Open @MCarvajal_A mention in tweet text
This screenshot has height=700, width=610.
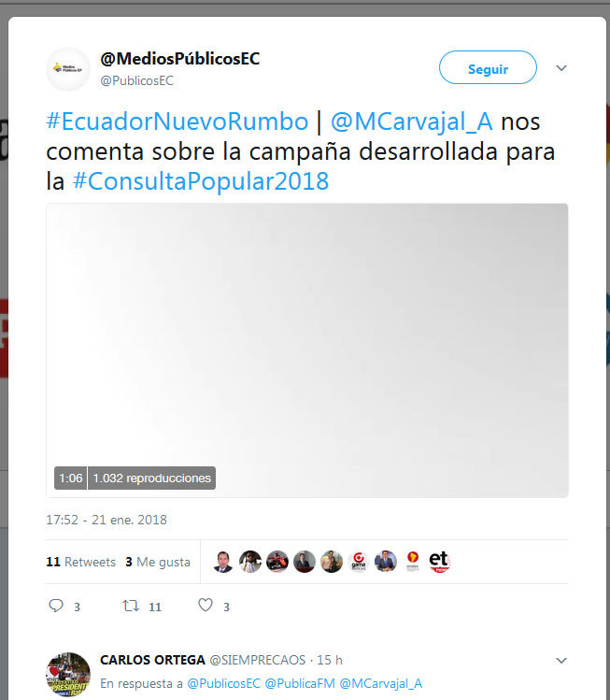pyautogui.click(x=411, y=121)
